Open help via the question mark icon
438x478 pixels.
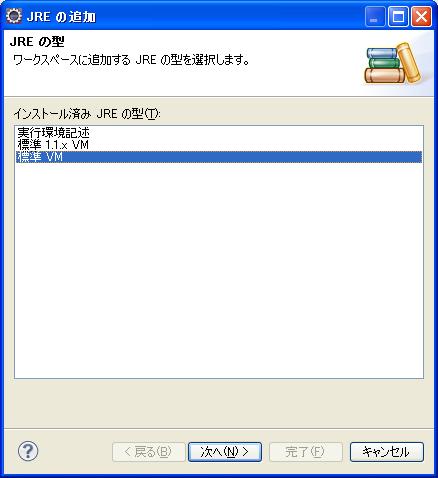(28, 451)
